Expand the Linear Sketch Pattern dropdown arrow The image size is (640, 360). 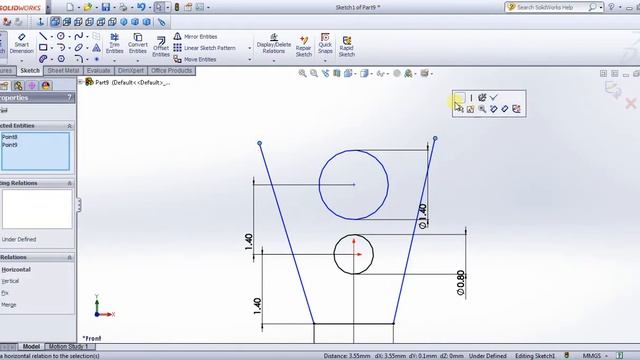(250, 48)
